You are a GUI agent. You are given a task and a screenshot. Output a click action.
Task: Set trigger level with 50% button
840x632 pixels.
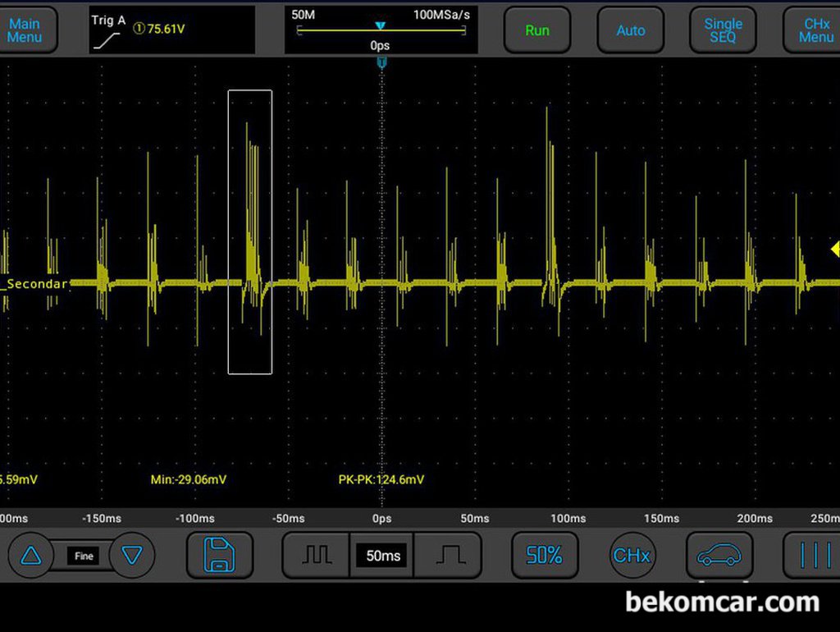[x=544, y=556]
